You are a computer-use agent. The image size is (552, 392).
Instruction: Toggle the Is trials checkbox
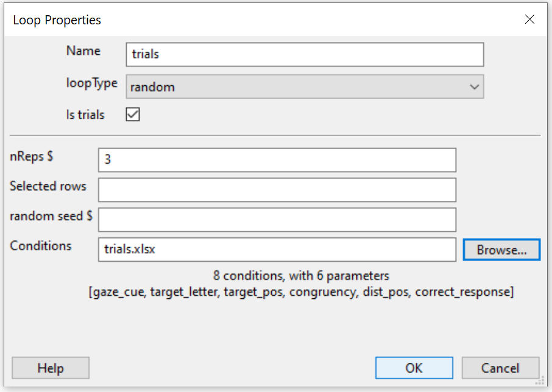pos(133,114)
